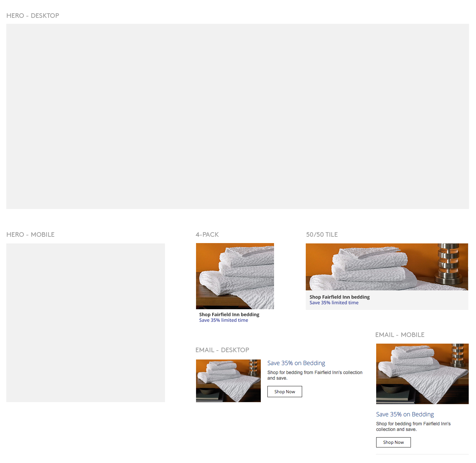
Task: Click 'Save 35% limited time' in the 4-Pack
Action: pos(223,320)
